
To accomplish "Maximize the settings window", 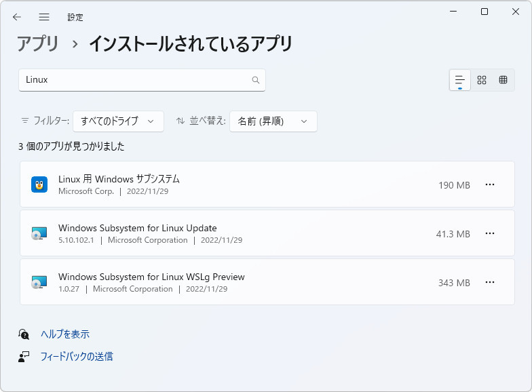I will (484, 12).
